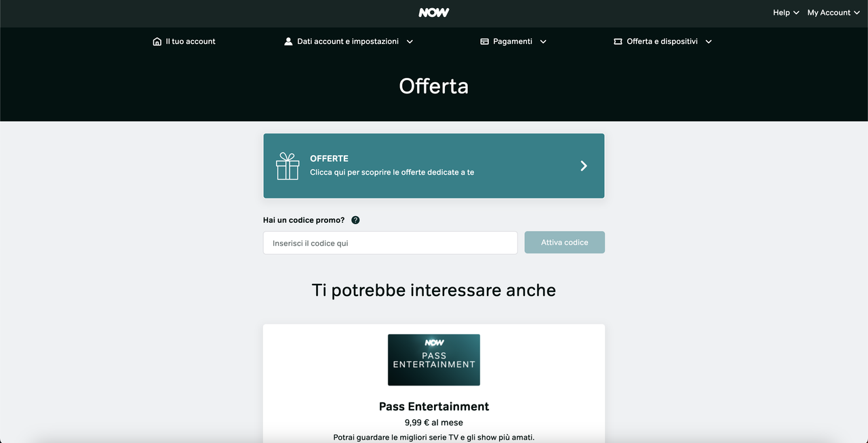Image resolution: width=868 pixels, height=443 pixels.
Task: Click the Pass Entertainment card image
Action: (434, 360)
